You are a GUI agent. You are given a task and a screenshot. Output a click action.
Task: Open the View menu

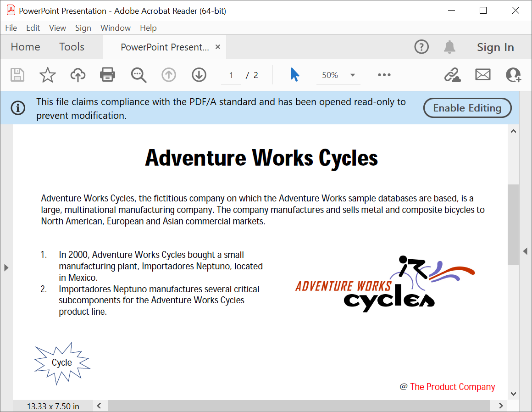[57, 28]
